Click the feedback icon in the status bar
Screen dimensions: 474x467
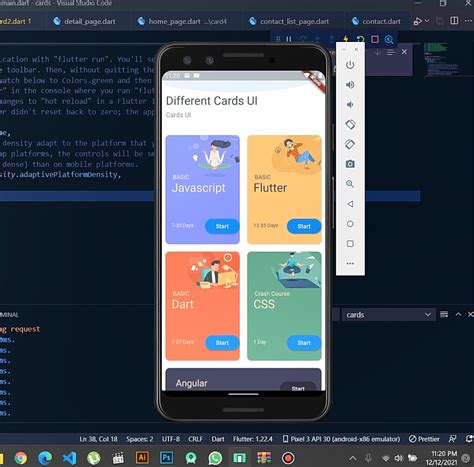[x=453, y=439]
